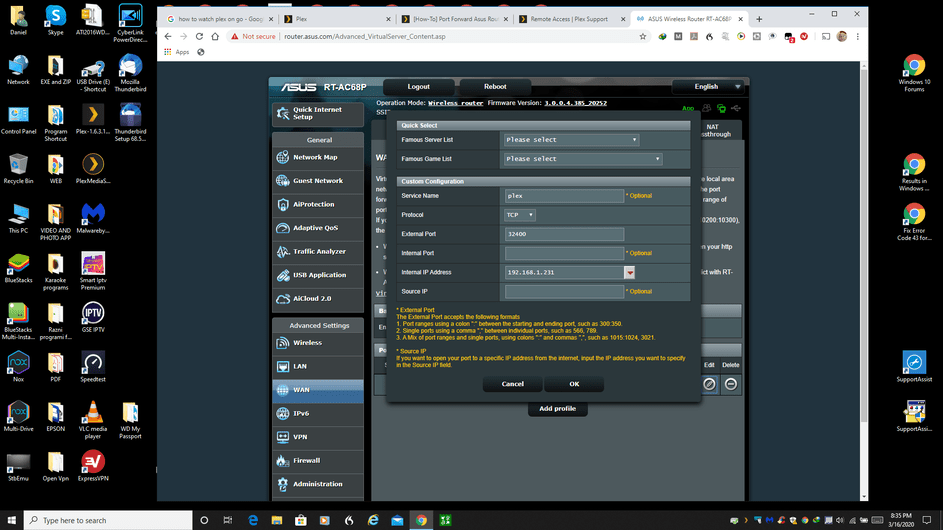Go back in Chrome browser
The image size is (943, 530).
168,36
